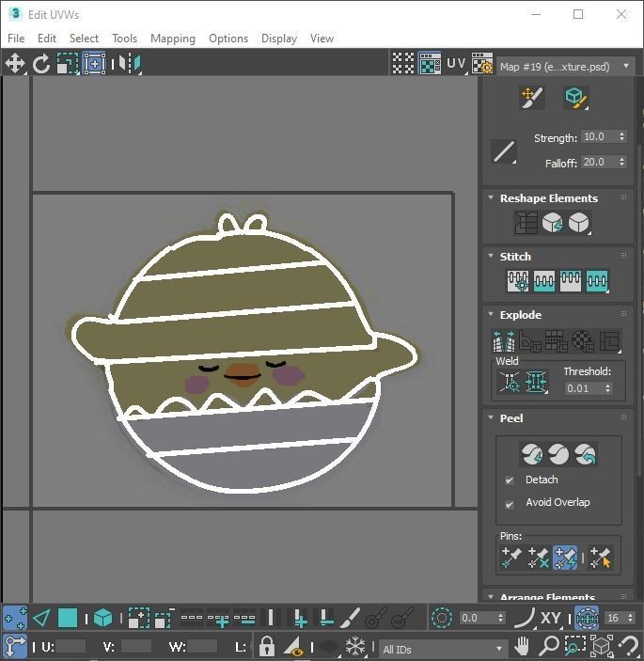Image resolution: width=644 pixels, height=661 pixels.
Task: Click Target Weld icon
Action: tap(509, 382)
